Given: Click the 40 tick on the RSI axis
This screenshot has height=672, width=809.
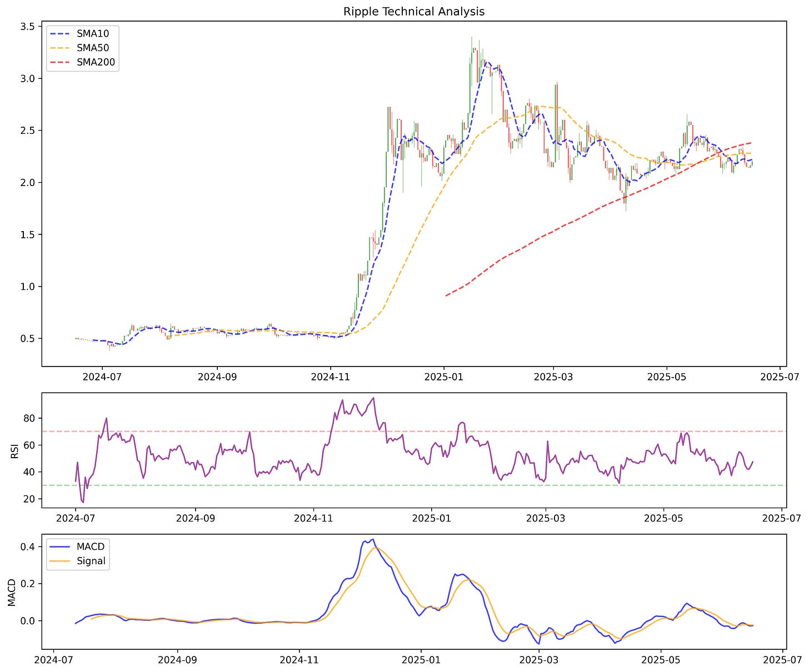Looking at the screenshot, I should click(29, 472).
